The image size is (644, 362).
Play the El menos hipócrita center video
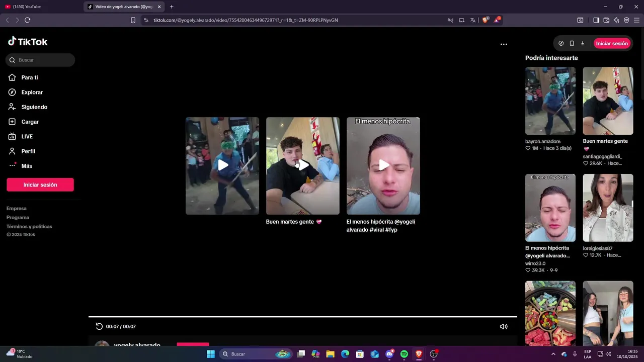coord(383,166)
